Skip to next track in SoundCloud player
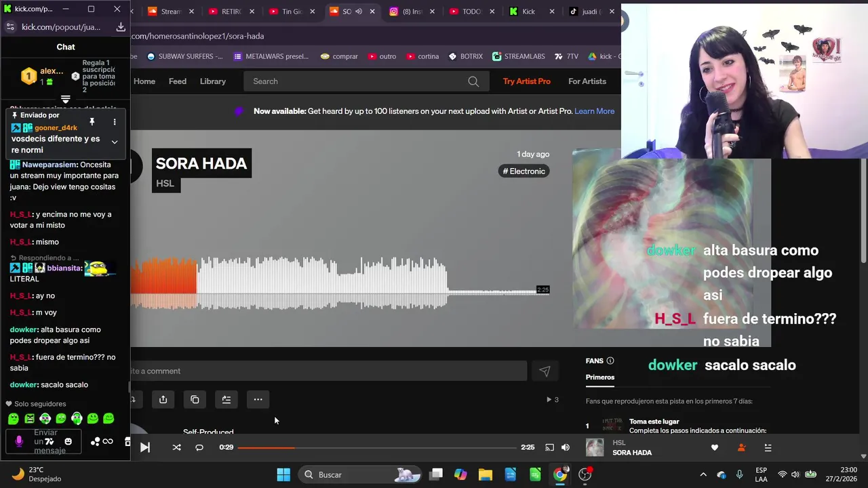The height and width of the screenshot is (488, 868). (144, 447)
